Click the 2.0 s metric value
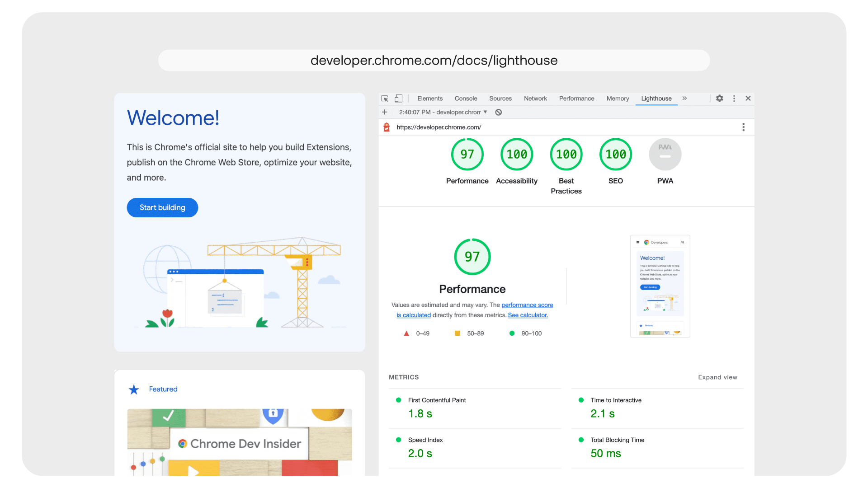Screen dimensions: 868x488 pos(420,453)
